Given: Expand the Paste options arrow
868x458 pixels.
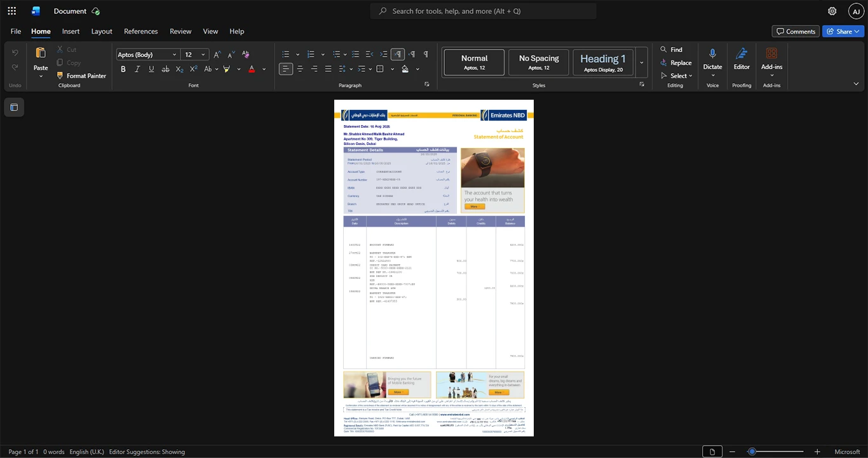Looking at the screenshot, I should click(41, 76).
